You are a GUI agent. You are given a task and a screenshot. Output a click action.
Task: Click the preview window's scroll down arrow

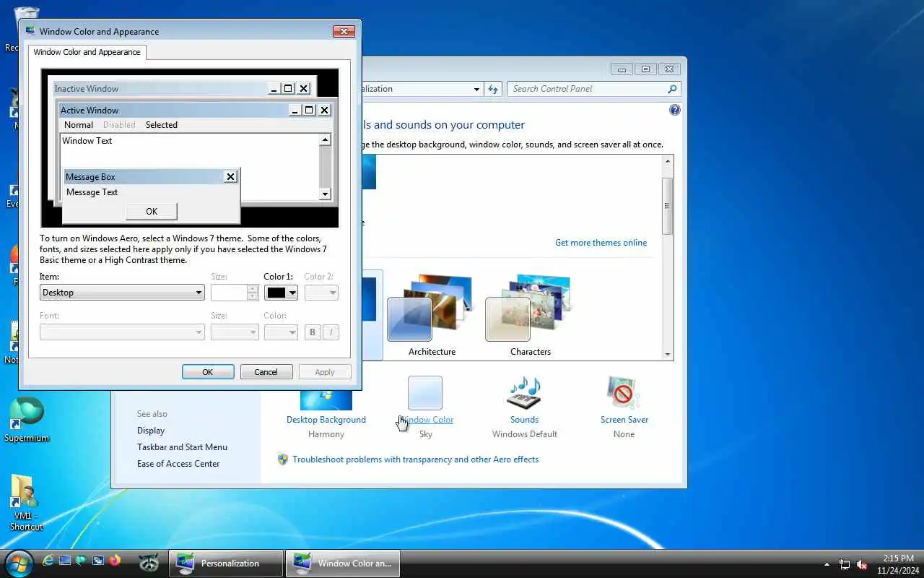pos(325,194)
